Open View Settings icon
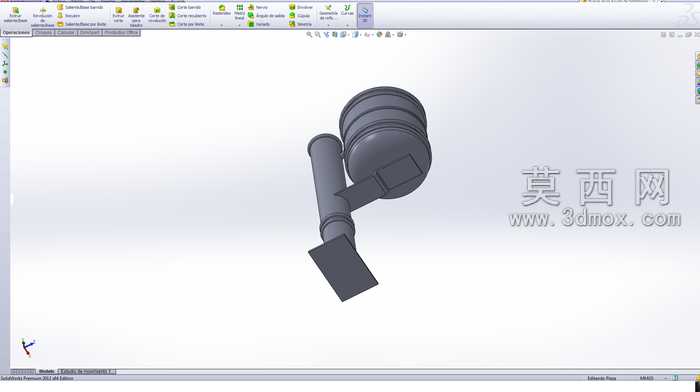 coord(400,34)
